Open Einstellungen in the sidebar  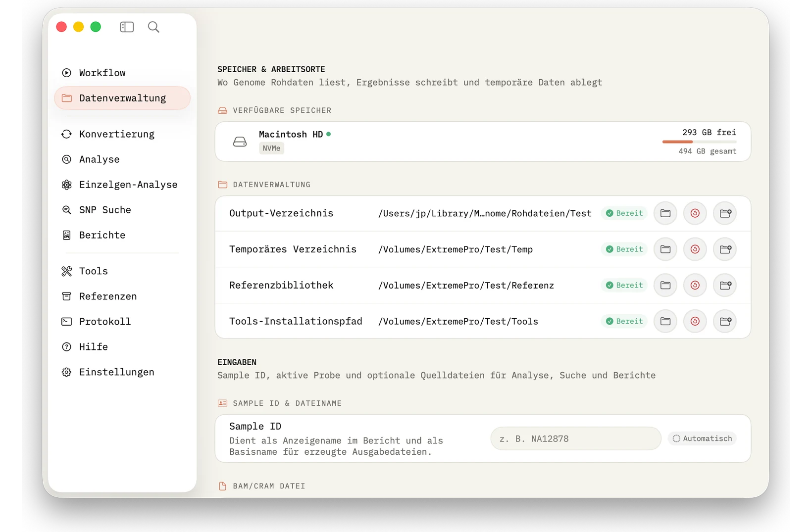[122, 372]
